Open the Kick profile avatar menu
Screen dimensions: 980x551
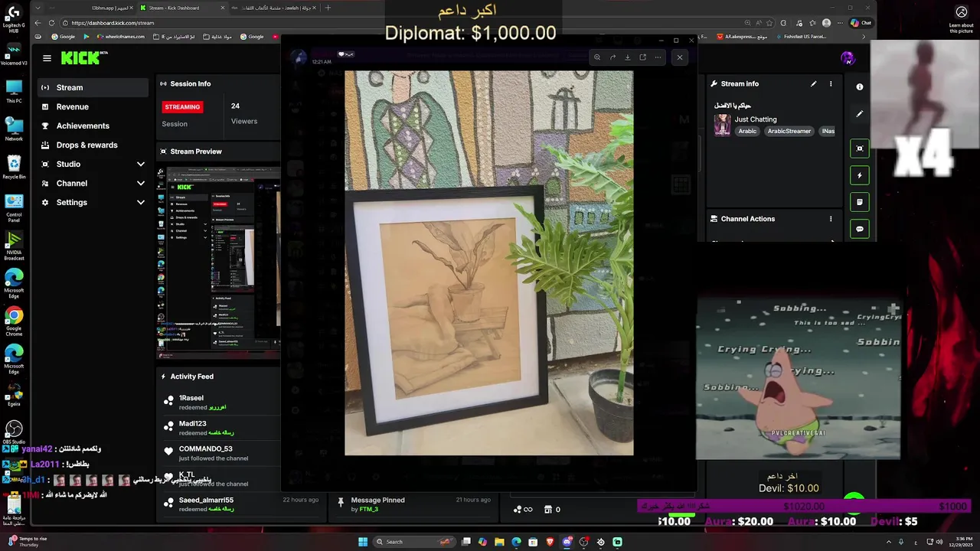click(848, 58)
